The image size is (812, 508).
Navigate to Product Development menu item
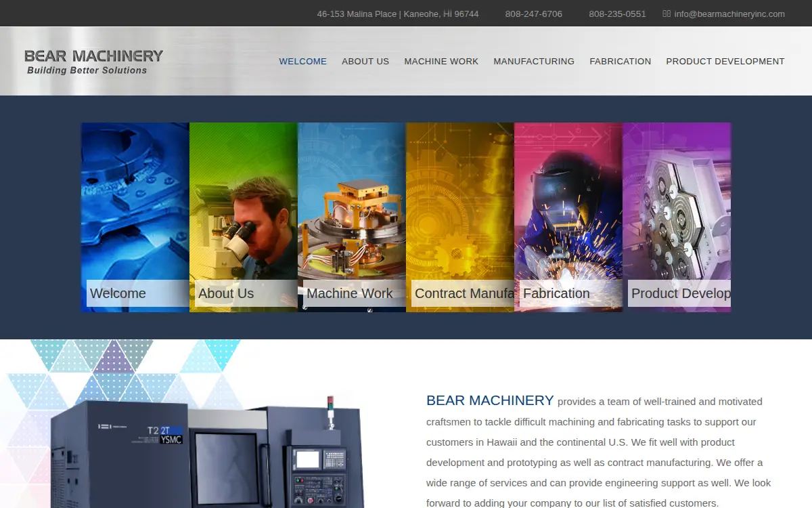pyautogui.click(x=725, y=61)
